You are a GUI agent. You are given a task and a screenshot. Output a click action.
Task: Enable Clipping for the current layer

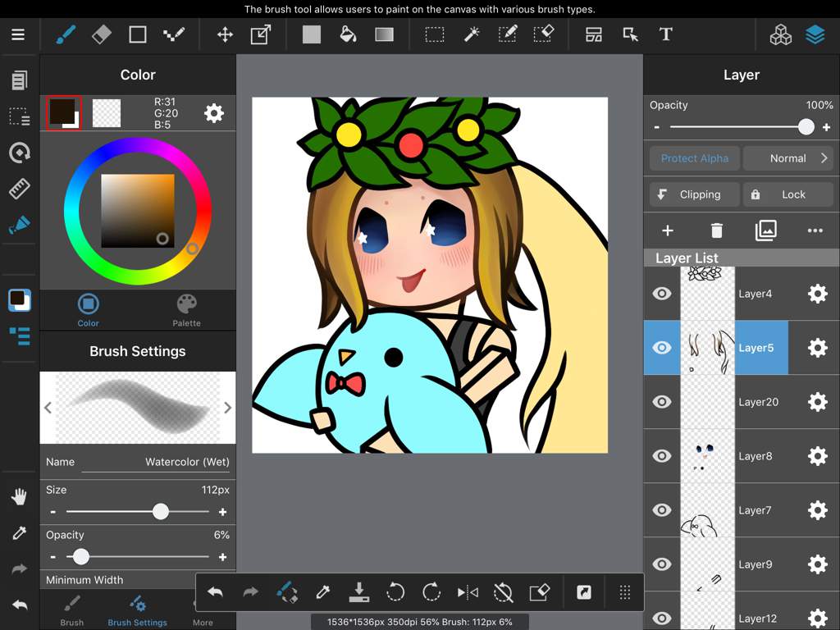click(692, 194)
